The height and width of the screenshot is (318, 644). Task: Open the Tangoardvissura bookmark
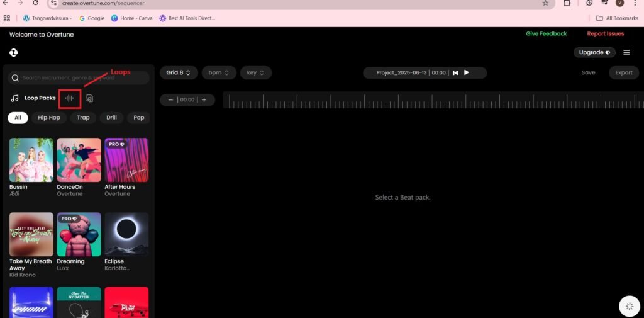point(47,18)
